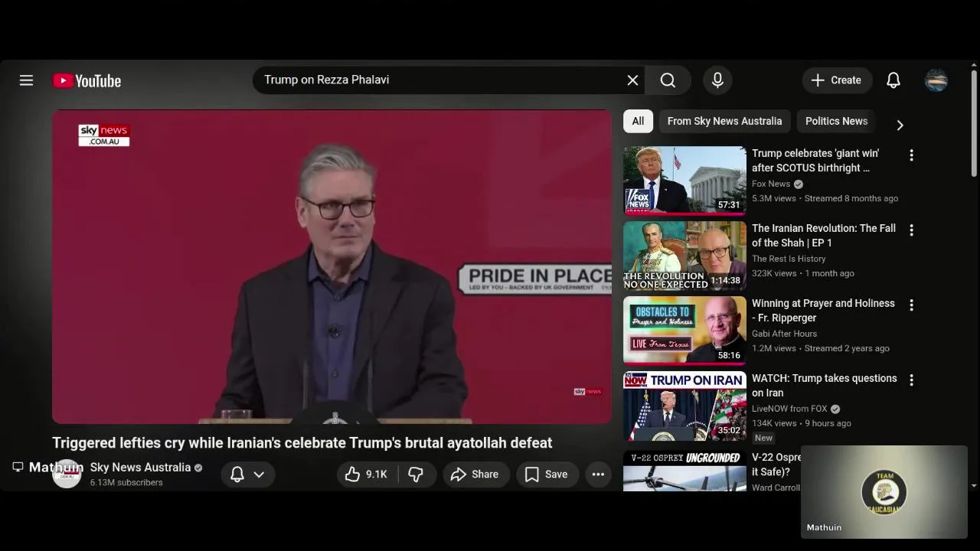
Task: Go to YouTube home via logo
Action: coord(87,80)
